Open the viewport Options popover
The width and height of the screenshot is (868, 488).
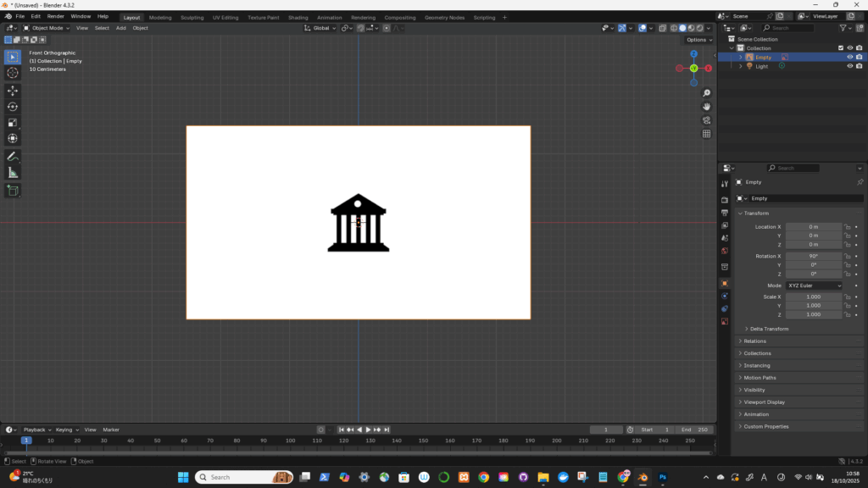[x=698, y=40]
